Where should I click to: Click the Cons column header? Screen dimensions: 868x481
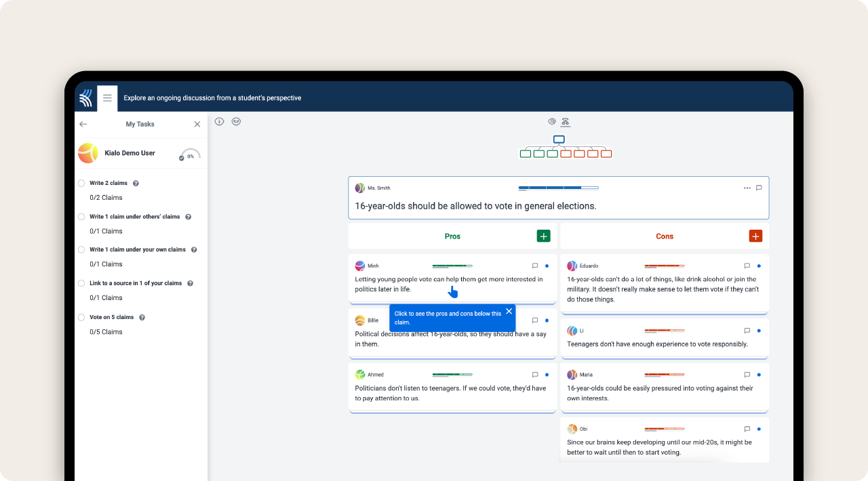[x=665, y=236]
